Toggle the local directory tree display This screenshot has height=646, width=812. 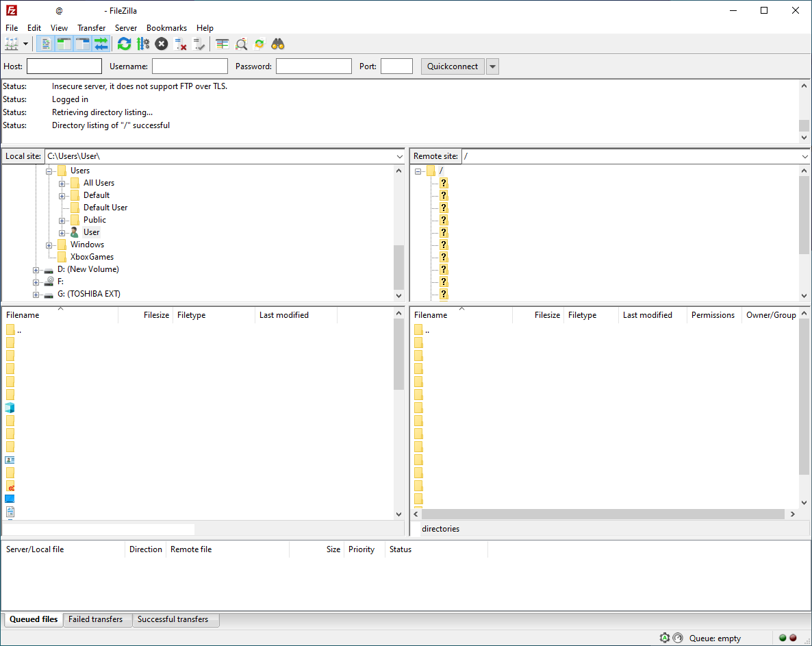[x=64, y=44]
